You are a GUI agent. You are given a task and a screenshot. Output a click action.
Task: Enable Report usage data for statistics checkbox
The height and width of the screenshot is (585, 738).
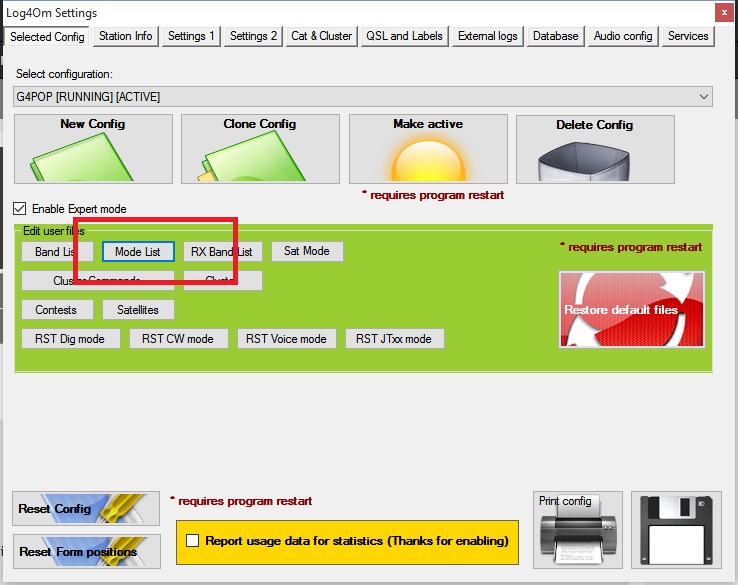[193, 540]
